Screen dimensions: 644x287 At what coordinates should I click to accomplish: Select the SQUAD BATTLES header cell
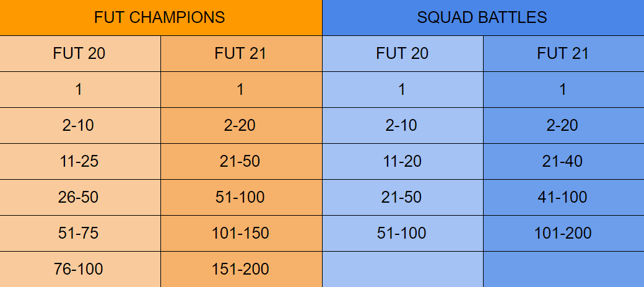[x=483, y=18]
